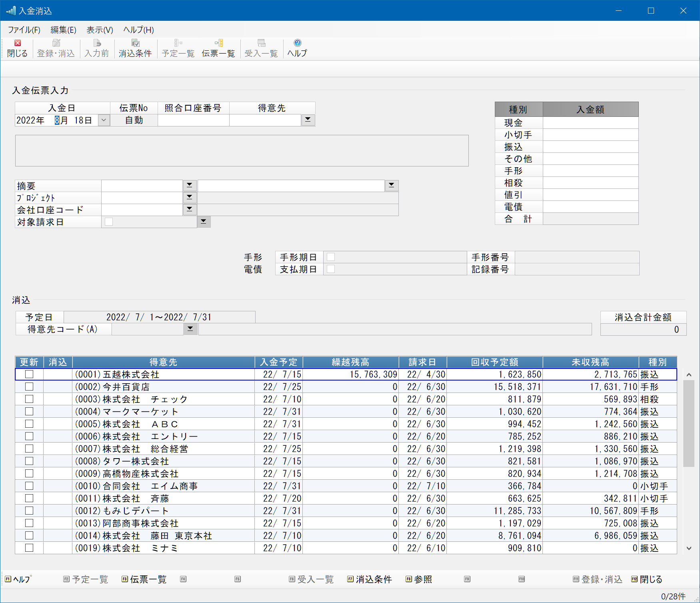Image resolution: width=700 pixels, height=603 pixels.
Task: Click the 入力前 toolbar icon
Action: 97,43
